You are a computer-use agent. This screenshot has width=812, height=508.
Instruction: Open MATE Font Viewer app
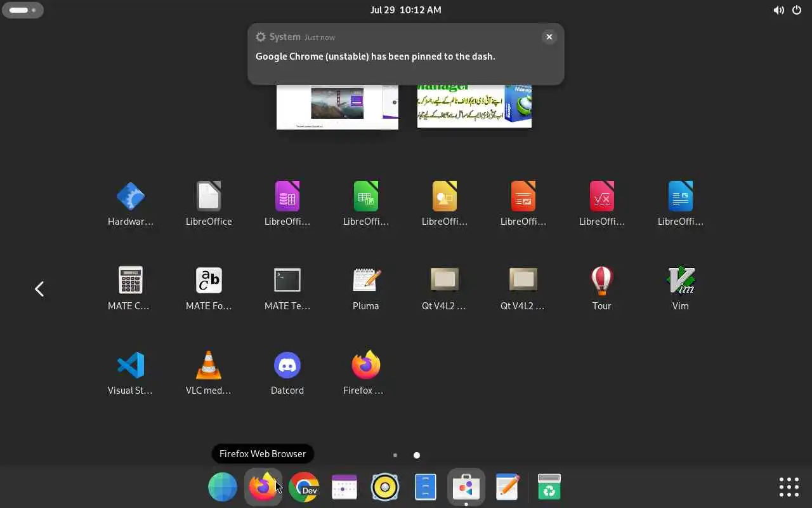point(209,288)
